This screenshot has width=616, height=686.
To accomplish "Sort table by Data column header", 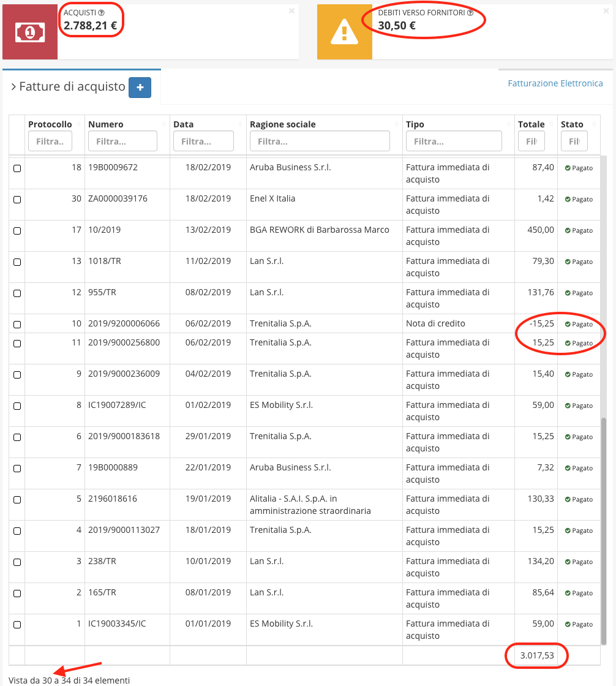I will [183, 124].
